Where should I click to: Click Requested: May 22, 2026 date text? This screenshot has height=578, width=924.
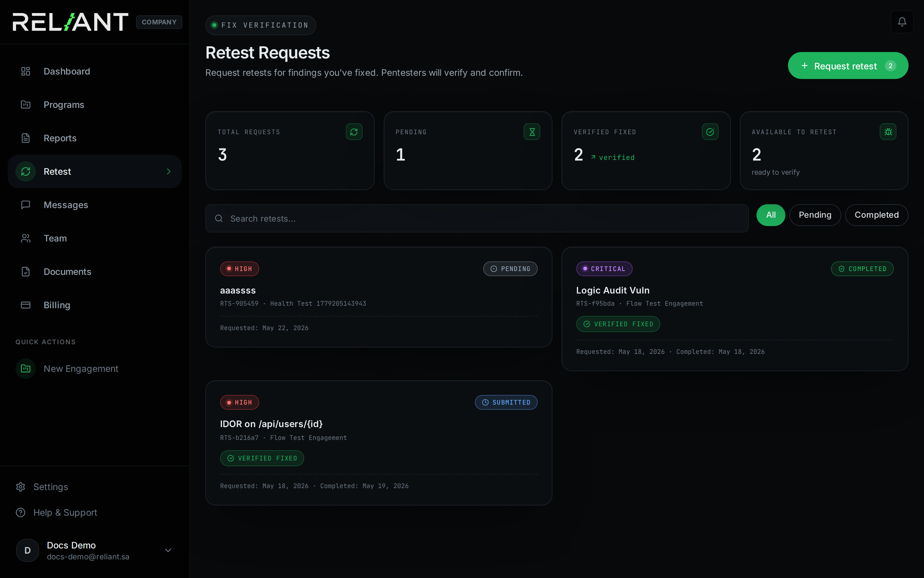(x=264, y=328)
